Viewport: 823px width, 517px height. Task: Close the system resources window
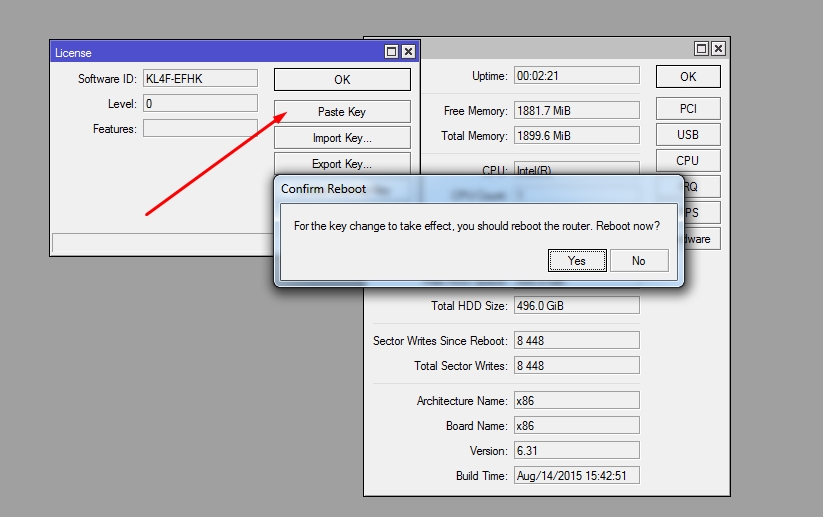[718, 48]
